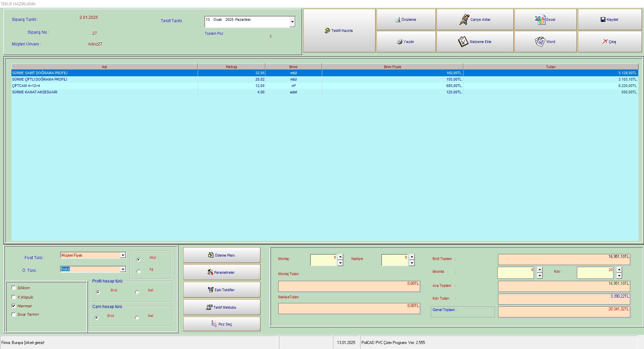Image resolution: width=644 pixels, height=349 pixels.
Task: Click the Firma status bar entry
Action: [x=139, y=343]
